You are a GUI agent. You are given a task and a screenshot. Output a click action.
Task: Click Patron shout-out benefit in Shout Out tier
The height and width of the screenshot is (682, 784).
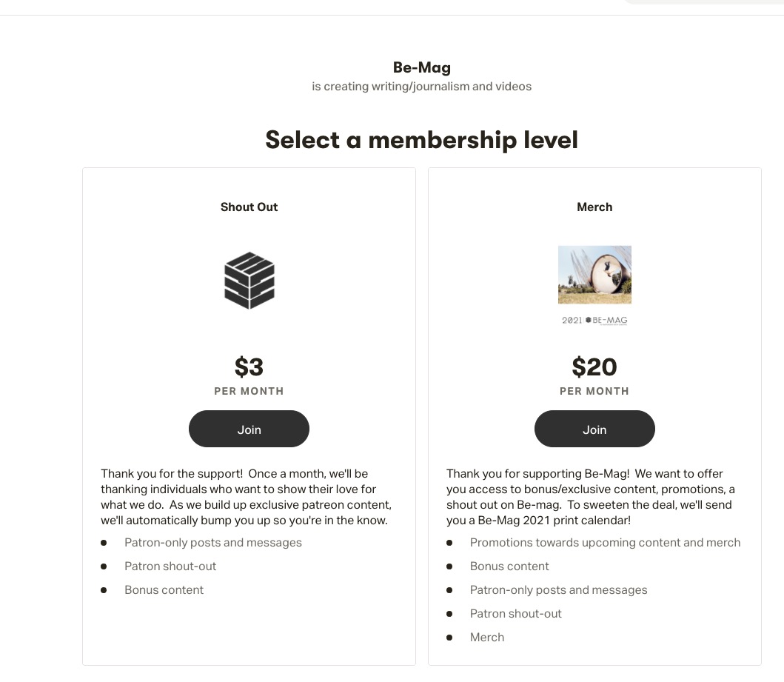[x=170, y=566]
